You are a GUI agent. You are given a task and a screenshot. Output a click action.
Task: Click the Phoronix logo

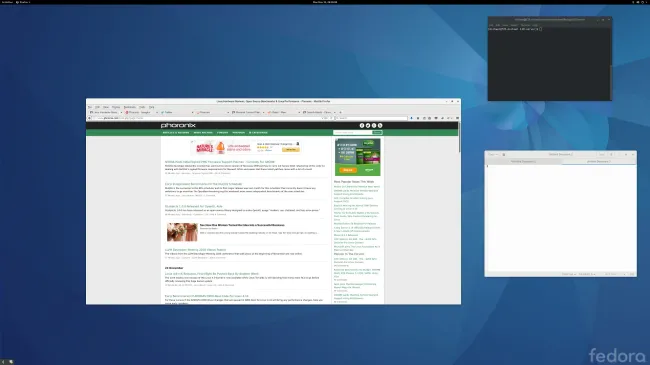[x=178, y=125]
